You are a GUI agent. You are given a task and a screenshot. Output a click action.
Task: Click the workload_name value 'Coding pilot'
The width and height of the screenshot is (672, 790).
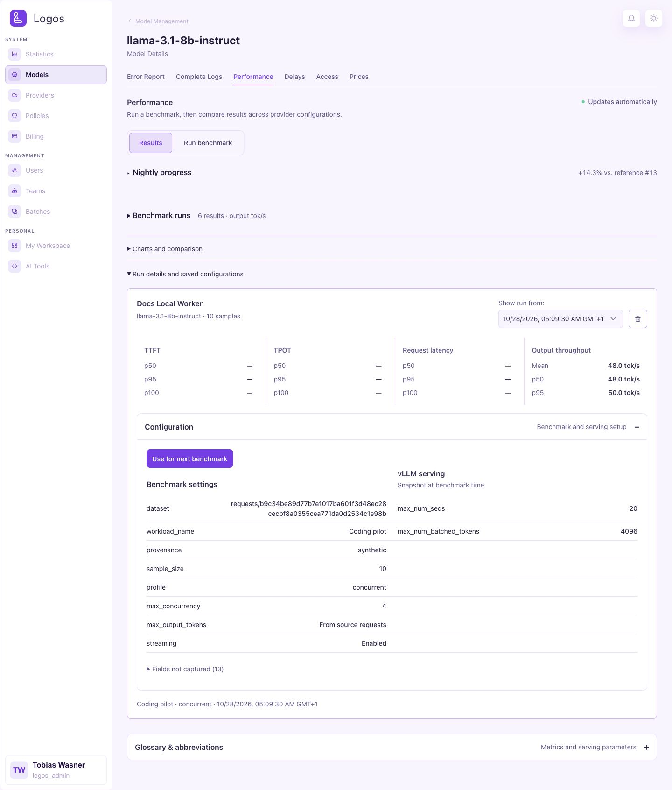tap(368, 531)
